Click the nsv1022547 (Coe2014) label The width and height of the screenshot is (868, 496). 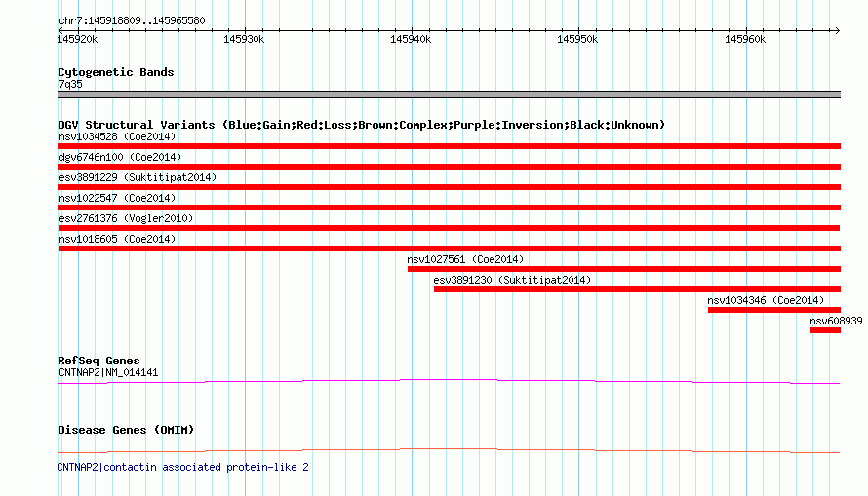coord(117,198)
